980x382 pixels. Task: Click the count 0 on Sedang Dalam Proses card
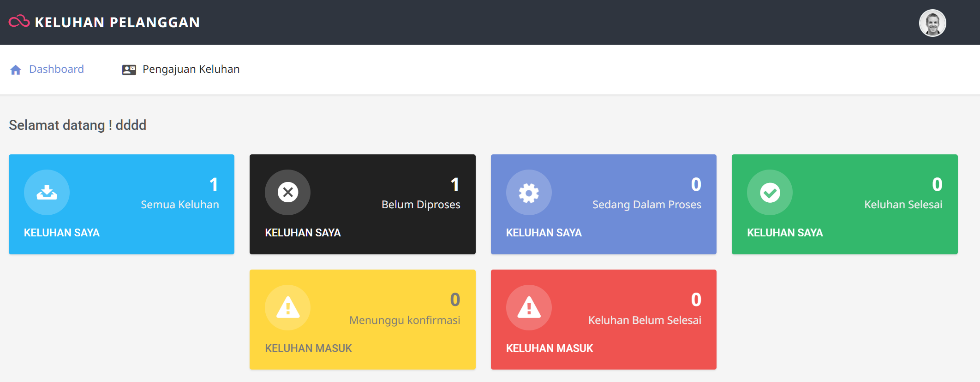click(696, 185)
